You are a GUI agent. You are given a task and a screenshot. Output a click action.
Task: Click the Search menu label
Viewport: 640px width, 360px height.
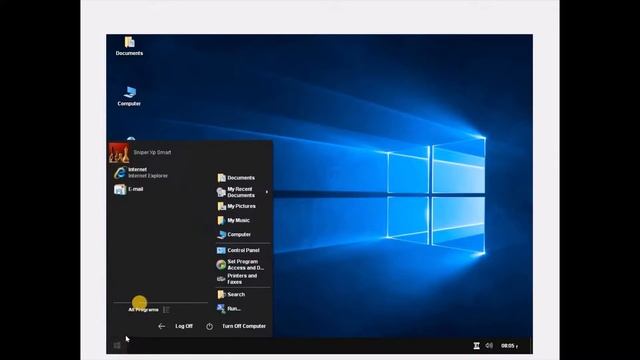(236, 294)
